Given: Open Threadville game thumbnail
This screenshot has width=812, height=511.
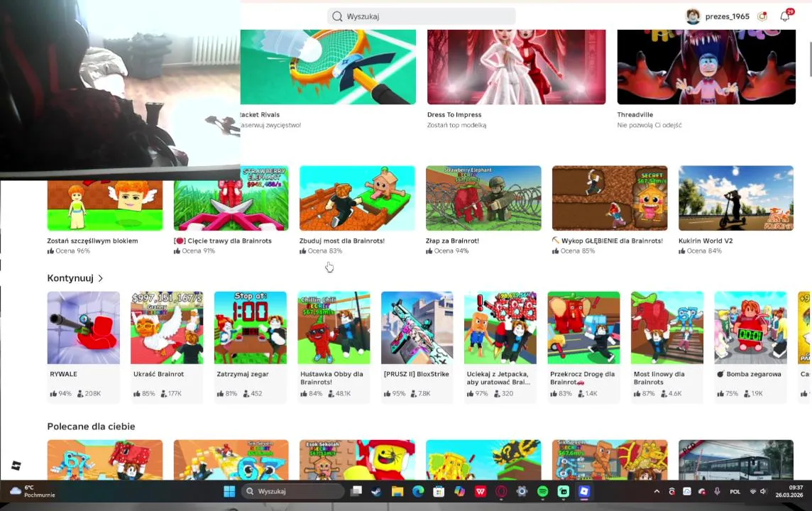Looking at the screenshot, I should (706, 67).
